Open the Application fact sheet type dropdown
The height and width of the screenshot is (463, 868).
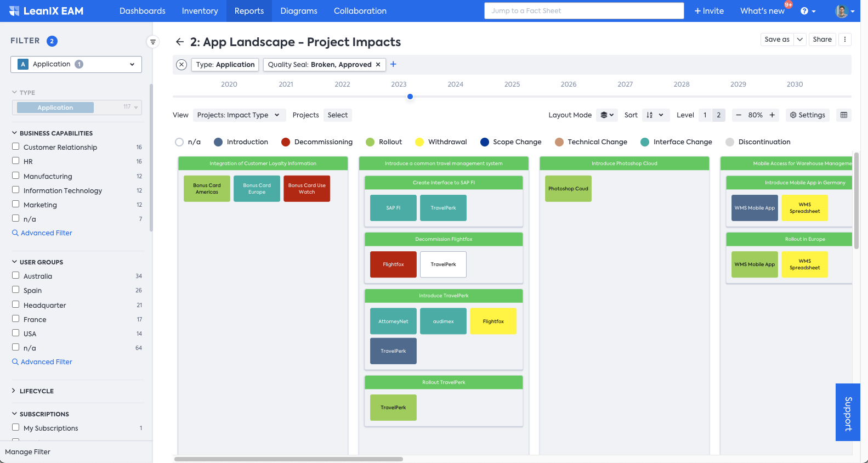coord(76,64)
